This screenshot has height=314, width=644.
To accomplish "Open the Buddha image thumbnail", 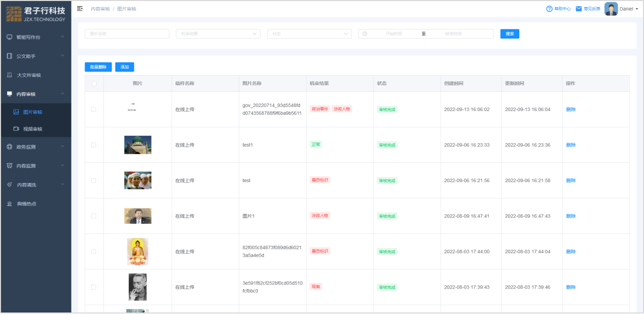I will tap(138, 252).
